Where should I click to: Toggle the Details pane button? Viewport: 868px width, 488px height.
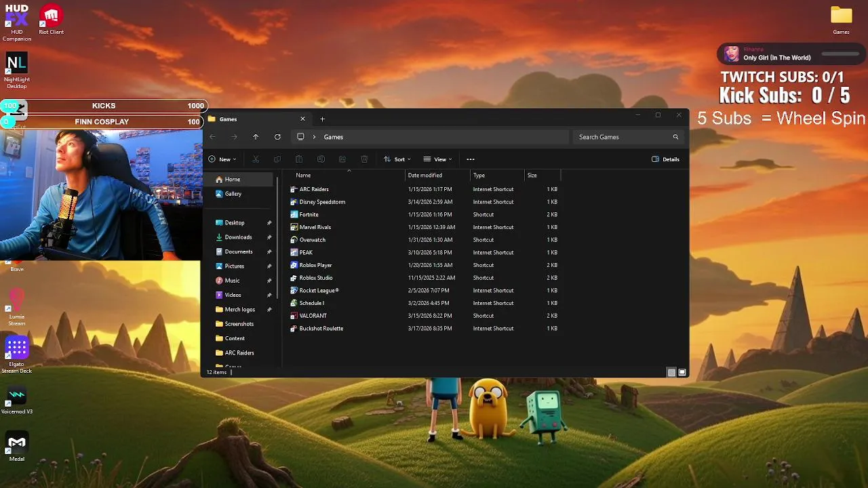click(665, 159)
